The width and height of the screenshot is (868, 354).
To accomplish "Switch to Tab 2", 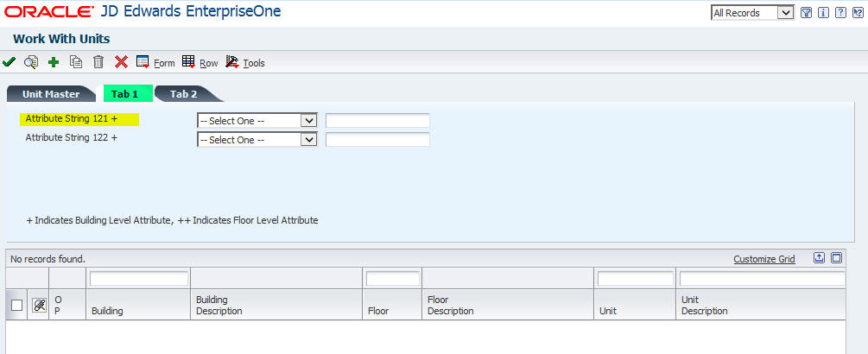I will tap(184, 94).
